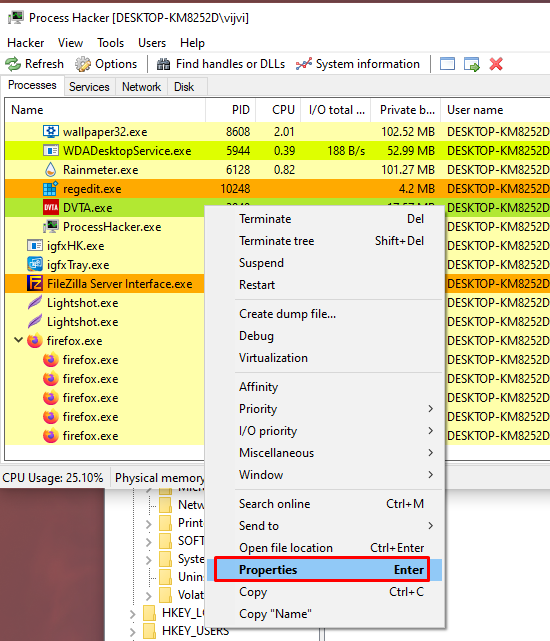Click the Process Hacker title bar icon
This screenshot has height=641, width=550.
coord(16,18)
